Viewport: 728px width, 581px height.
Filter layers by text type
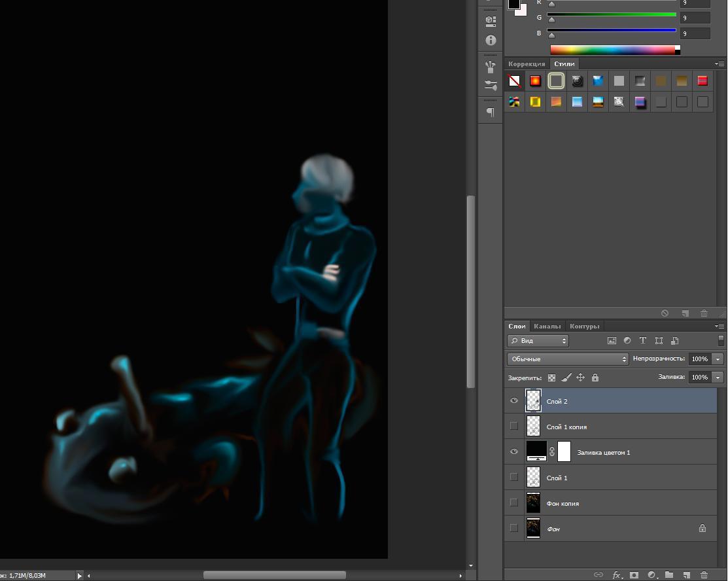(x=642, y=340)
